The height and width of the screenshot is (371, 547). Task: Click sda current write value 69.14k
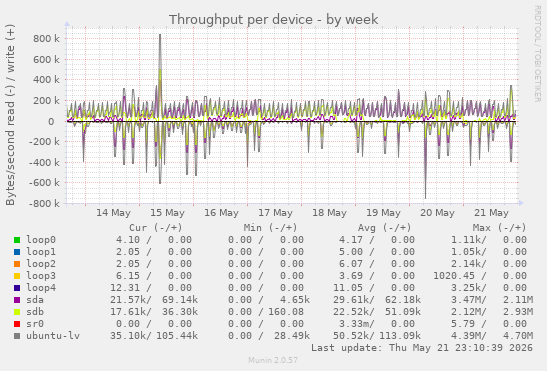tap(180, 300)
